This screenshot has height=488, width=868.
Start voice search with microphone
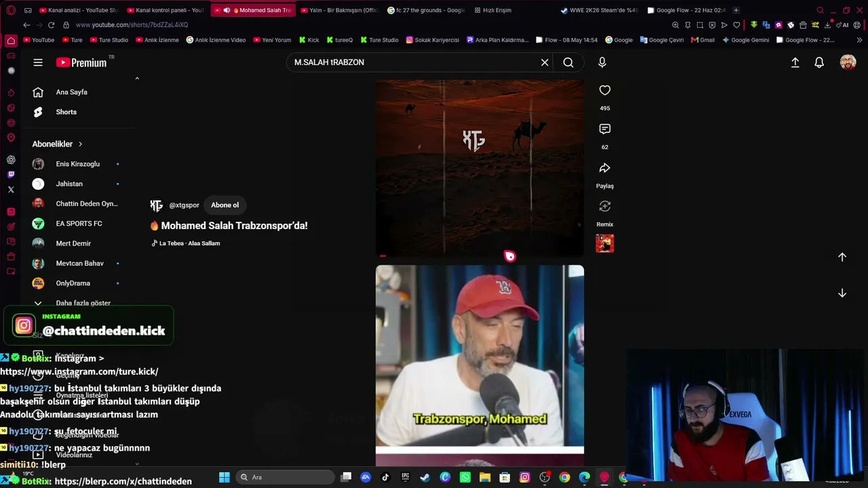click(x=602, y=62)
